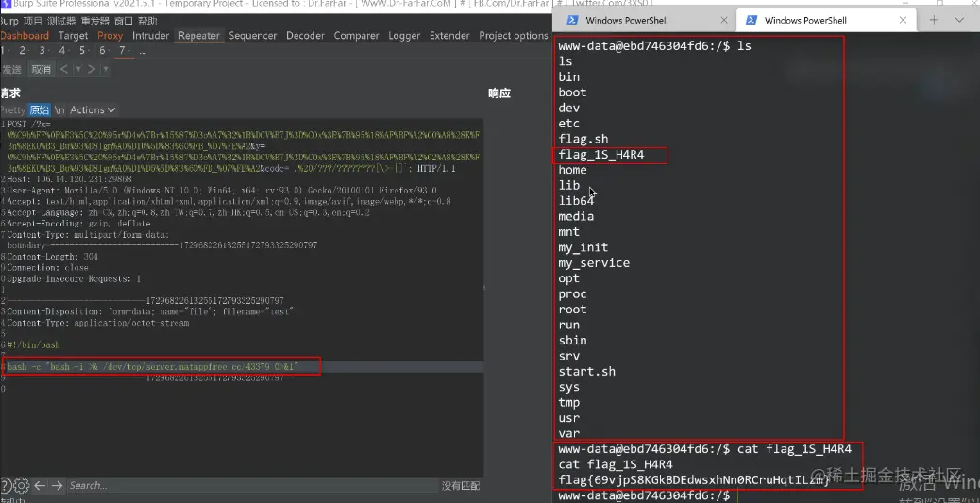Image resolution: width=980 pixels, height=503 pixels.
Task: Click the 没有匹配 match count label
Action: pos(461,485)
